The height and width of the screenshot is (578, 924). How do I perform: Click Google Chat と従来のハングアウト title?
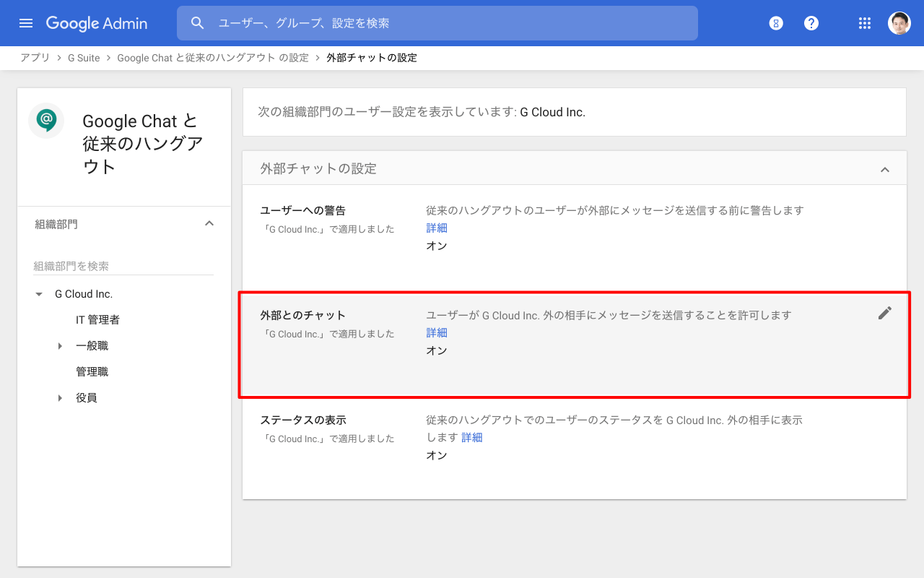click(x=143, y=144)
